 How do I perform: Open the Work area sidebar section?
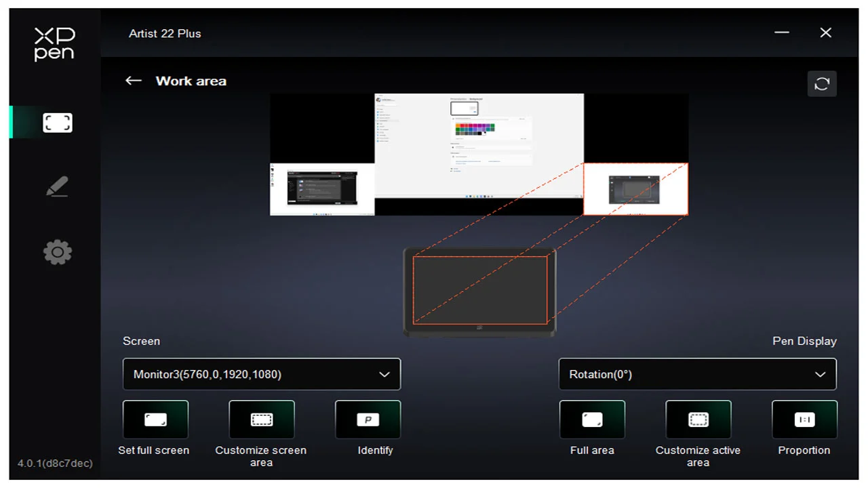57,123
